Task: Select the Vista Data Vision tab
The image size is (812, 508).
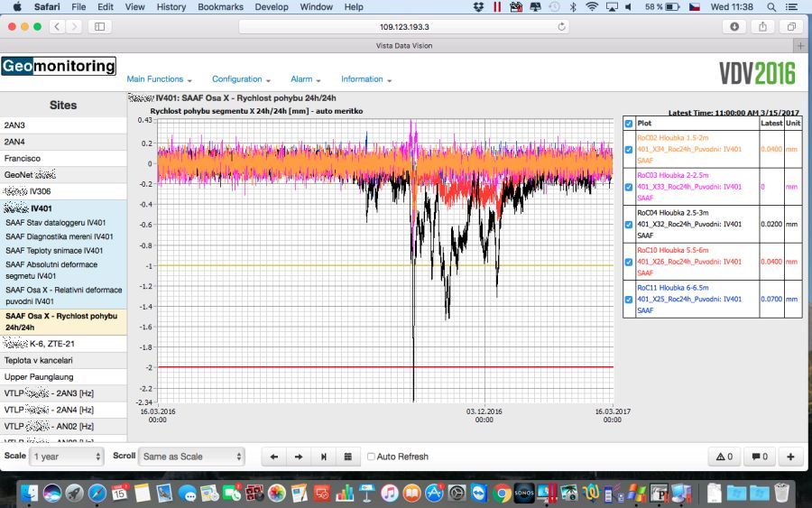Action: click(x=404, y=46)
